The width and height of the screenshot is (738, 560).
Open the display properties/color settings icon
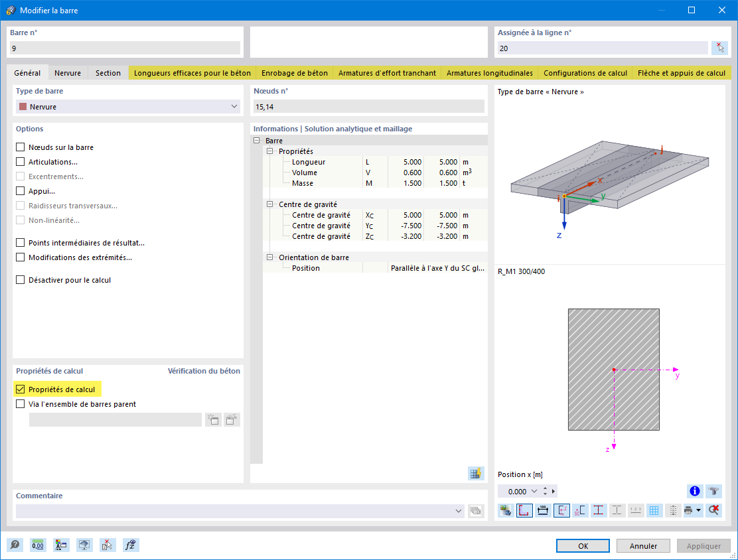pos(60,545)
